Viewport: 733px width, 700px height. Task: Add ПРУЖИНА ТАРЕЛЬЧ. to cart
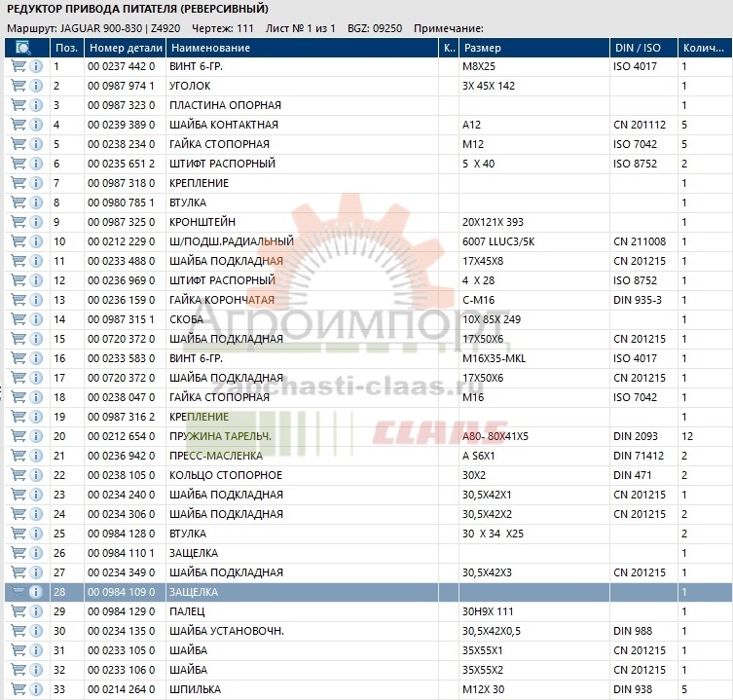coord(18,436)
